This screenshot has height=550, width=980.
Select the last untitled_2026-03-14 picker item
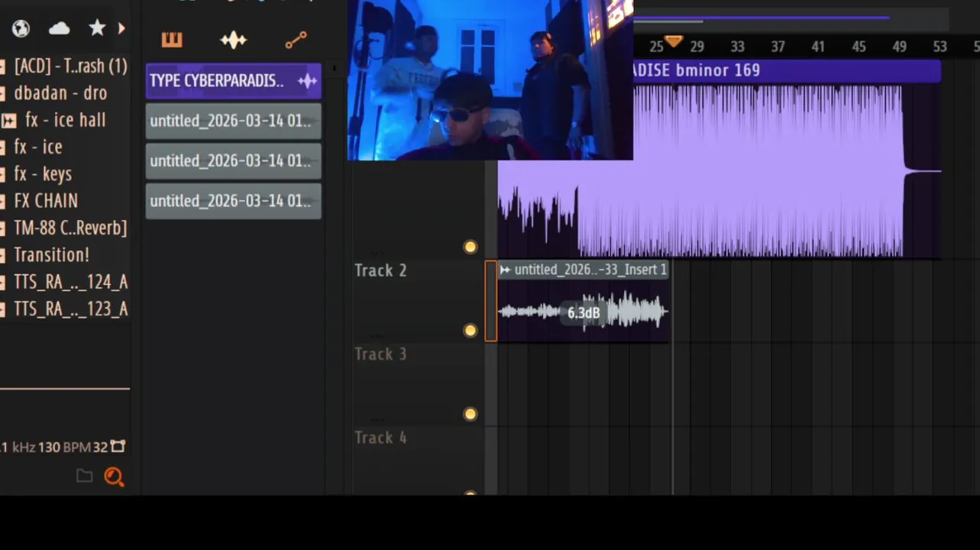pos(233,201)
